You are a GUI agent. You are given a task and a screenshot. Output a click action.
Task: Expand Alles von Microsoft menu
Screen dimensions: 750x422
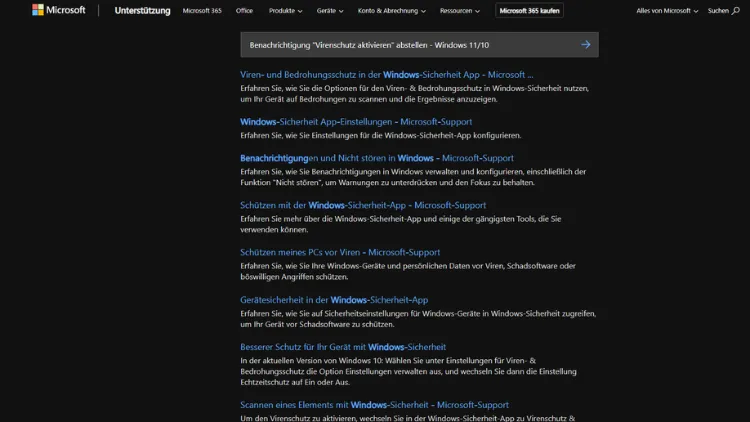pyautogui.click(x=667, y=11)
